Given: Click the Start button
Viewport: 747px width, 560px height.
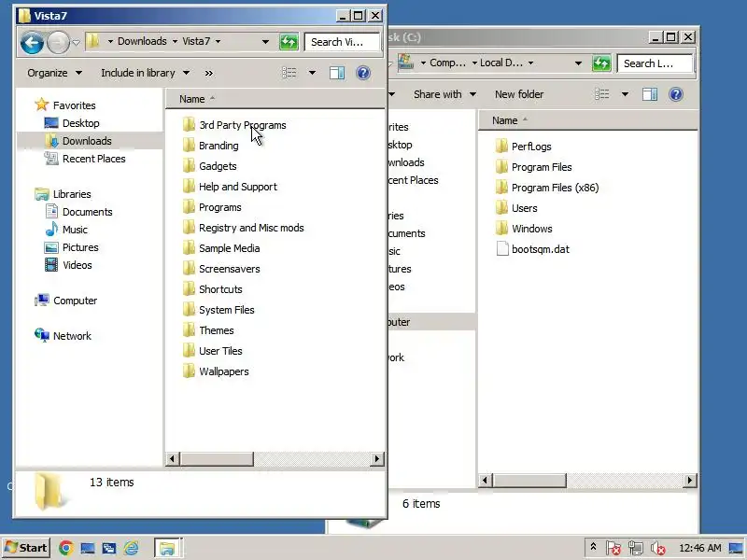Looking at the screenshot, I should [x=26, y=548].
